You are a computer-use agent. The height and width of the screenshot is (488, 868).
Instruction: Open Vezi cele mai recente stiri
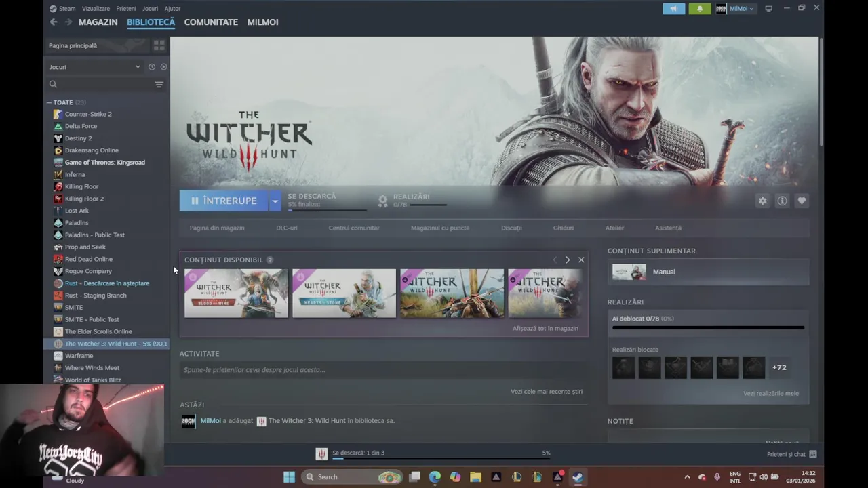(x=547, y=391)
